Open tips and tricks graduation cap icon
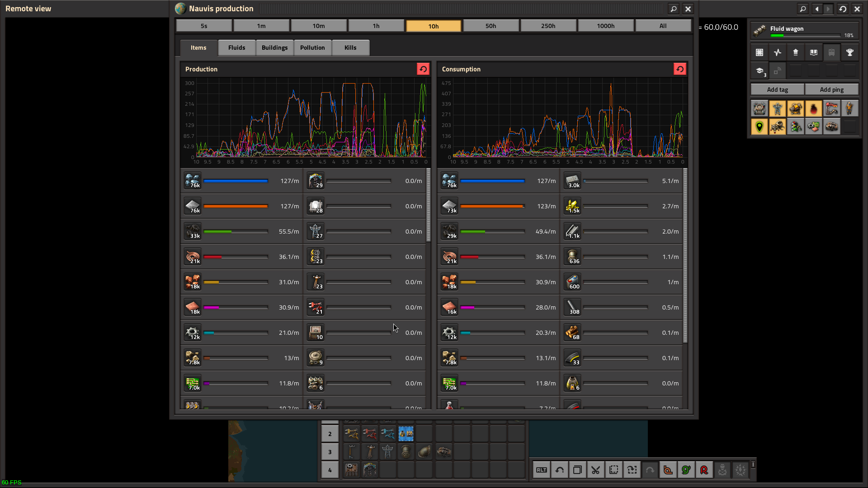 [x=759, y=71]
